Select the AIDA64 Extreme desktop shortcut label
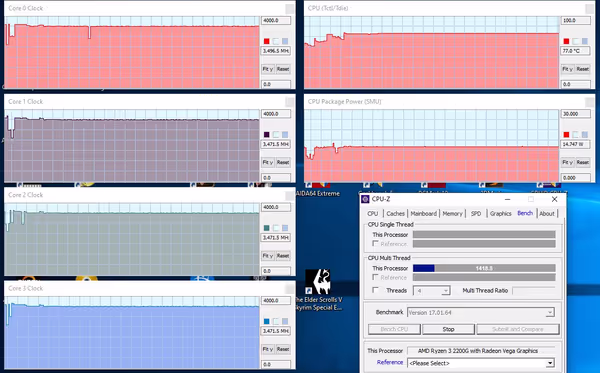The width and height of the screenshot is (600, 373). 318,194
